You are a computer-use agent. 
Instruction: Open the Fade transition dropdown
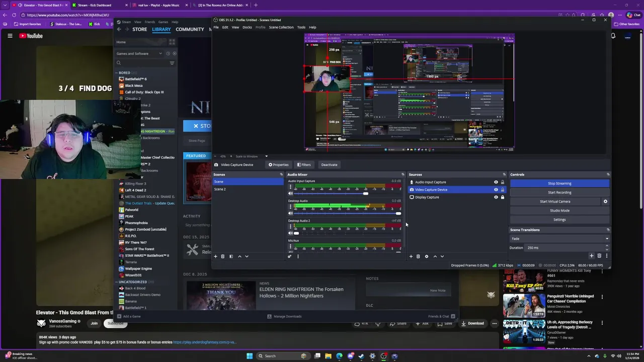pos(559,239)
